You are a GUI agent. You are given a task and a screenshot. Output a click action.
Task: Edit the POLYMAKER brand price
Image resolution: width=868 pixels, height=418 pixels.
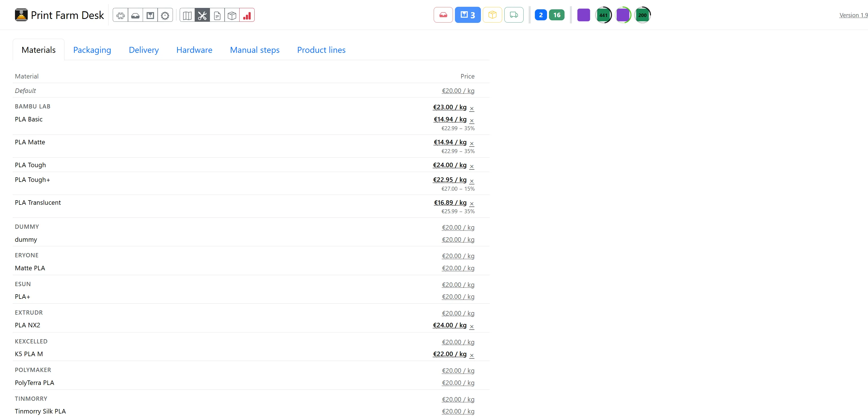point(458,371)
